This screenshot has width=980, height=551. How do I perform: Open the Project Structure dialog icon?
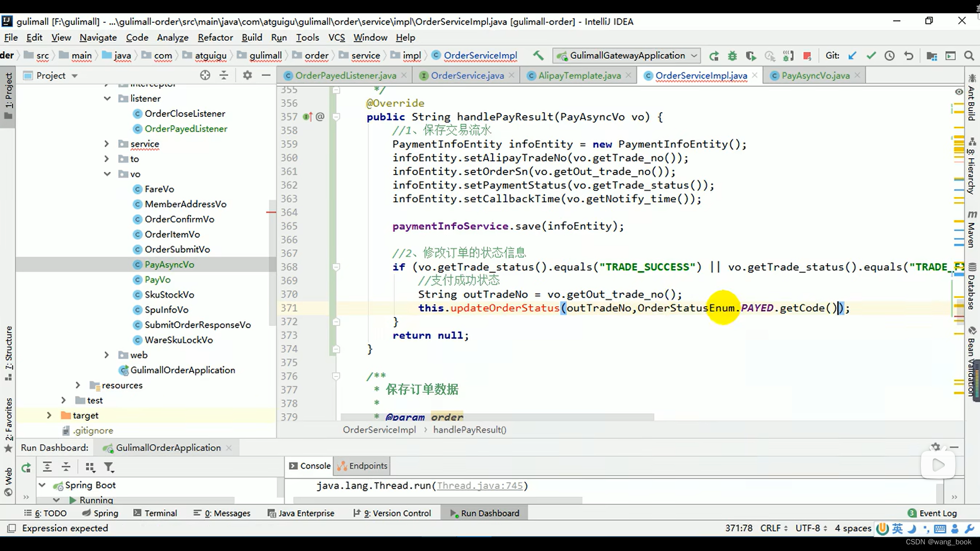click(x=932, y=56)
